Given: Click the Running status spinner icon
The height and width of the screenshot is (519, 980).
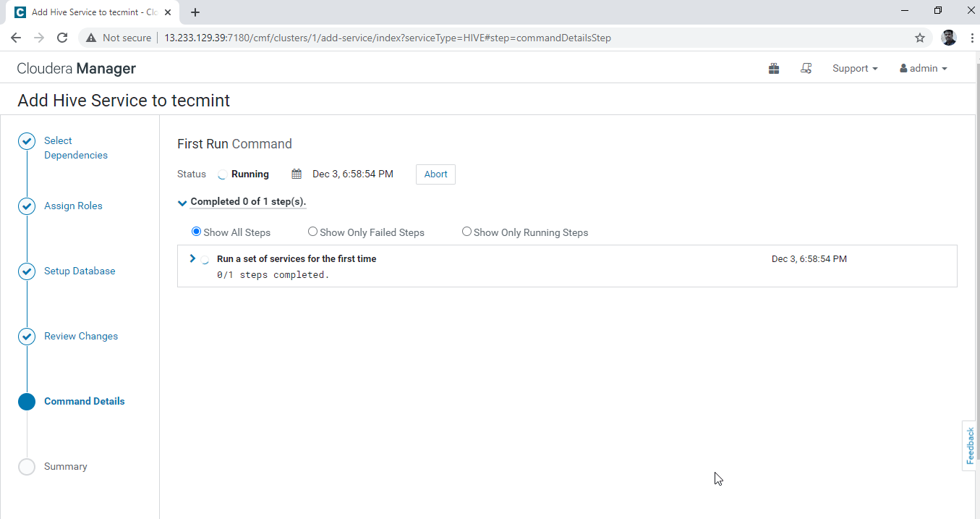Looking at the screenshot, I should tap(222, 174).
